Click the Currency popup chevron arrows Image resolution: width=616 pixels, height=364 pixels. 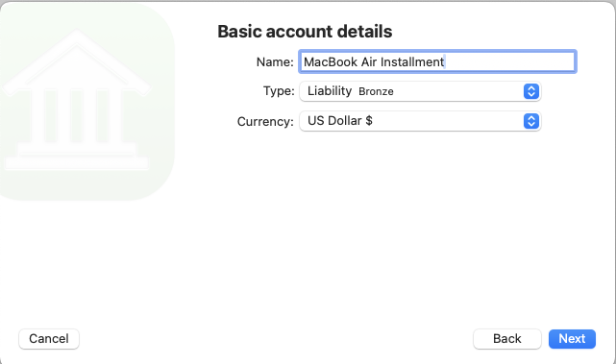(531, 121)
